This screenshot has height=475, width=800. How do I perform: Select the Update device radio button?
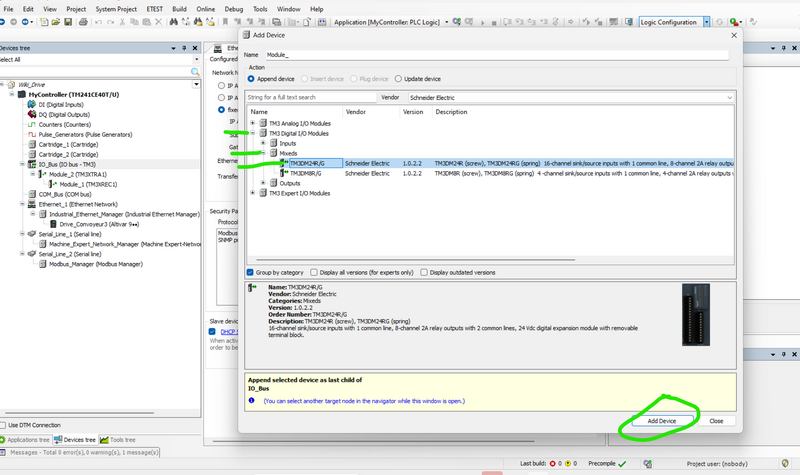pos(397,79)
